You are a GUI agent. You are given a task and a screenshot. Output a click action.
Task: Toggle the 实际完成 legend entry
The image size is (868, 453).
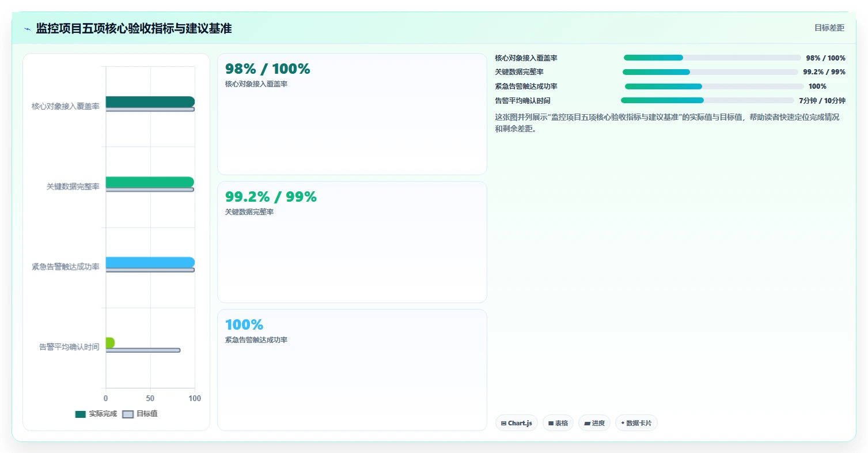[x=96, y=414]
